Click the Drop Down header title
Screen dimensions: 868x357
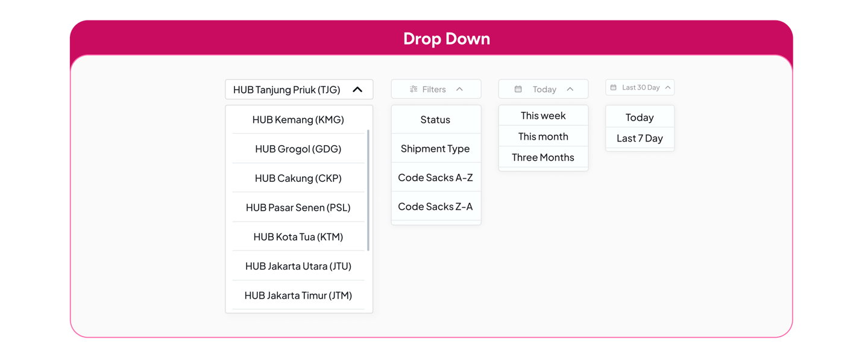(447, 39)
